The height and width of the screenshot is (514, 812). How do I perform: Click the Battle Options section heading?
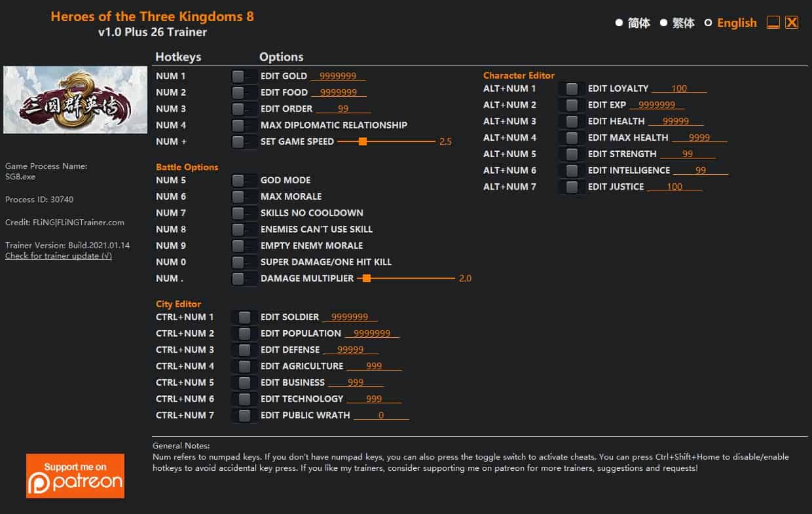(187, 167)
